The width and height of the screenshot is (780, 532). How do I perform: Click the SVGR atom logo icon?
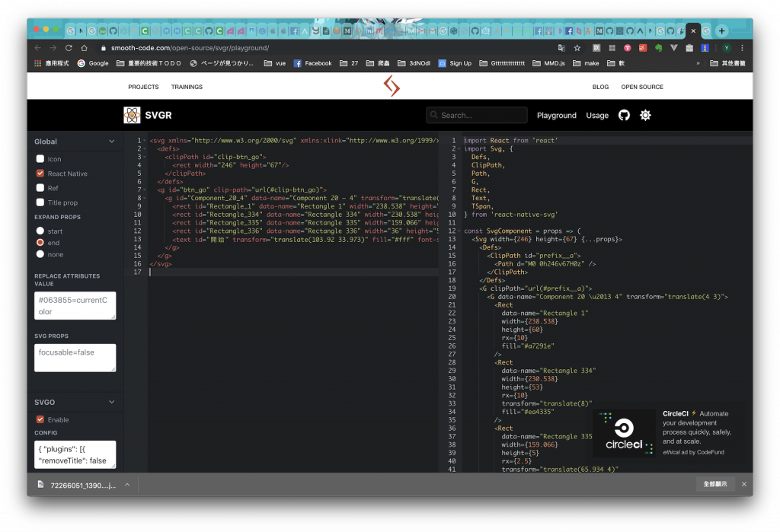tap(132, 116)
